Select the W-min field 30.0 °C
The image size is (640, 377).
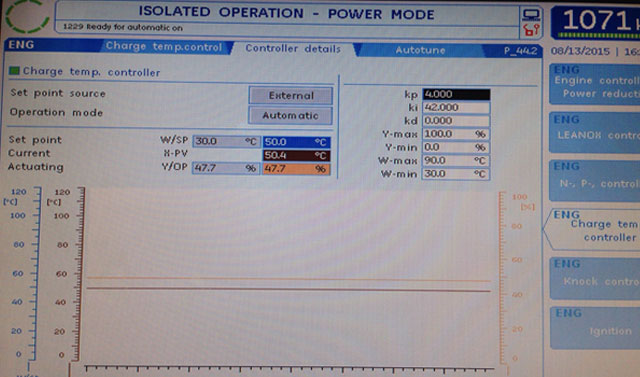point(456,174)
